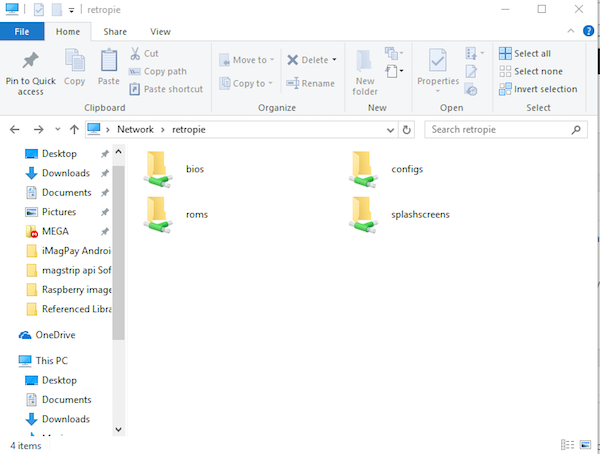Click Invert selection

(x=538, y=89)
